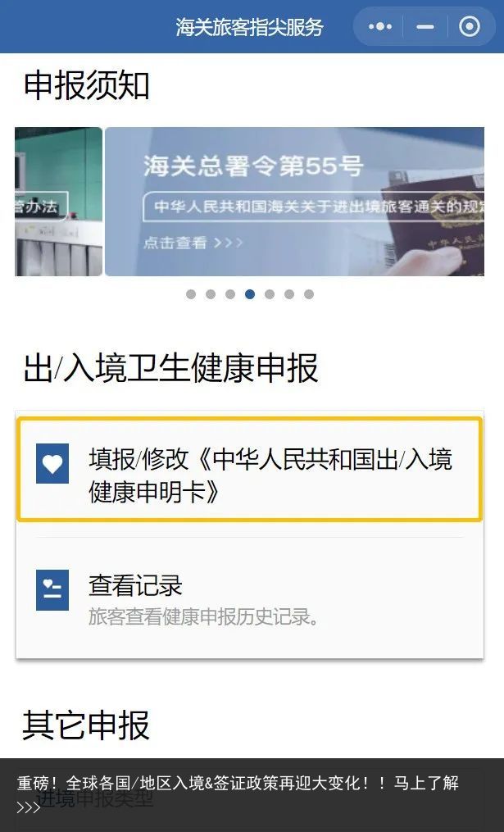Select the active fourth carousel dot

[x=250, y=294]
